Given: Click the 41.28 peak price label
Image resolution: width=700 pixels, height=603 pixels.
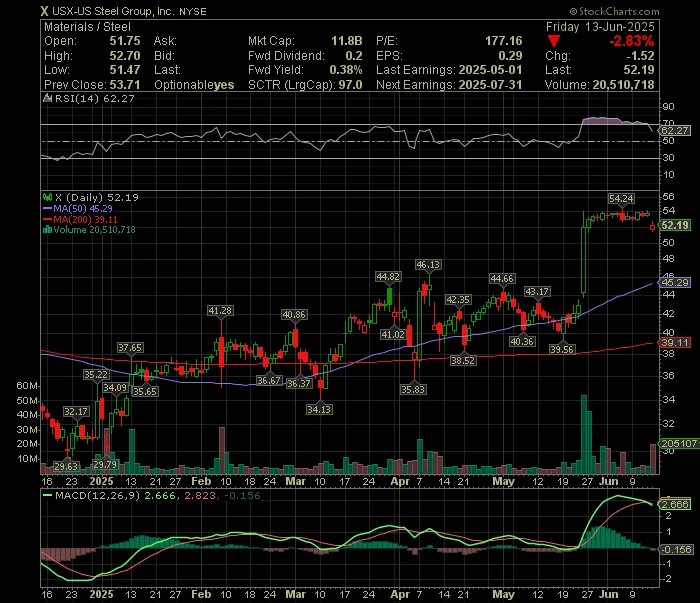Looking at the screenshot, I should tap(220, 311).
